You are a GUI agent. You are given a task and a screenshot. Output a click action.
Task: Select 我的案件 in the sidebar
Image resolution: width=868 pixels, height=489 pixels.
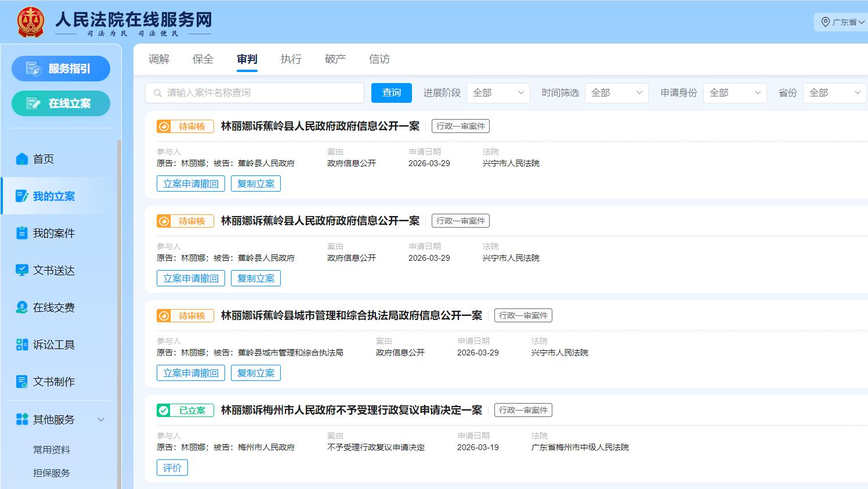click(x=50, y=233)
